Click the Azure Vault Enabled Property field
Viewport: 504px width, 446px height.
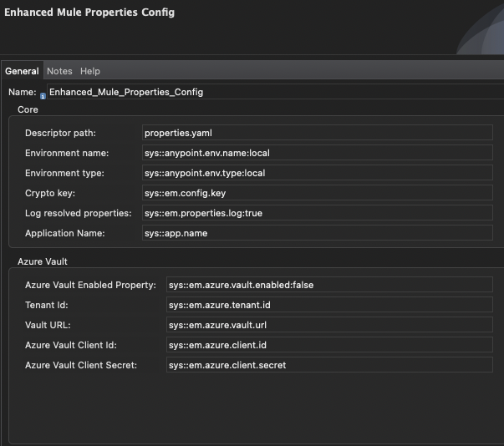click(329, 285)
